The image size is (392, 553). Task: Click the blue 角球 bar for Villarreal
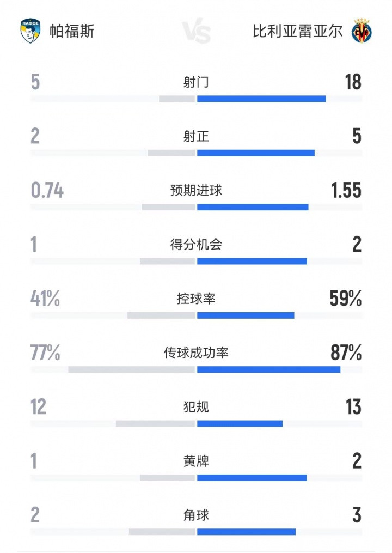click(246, 532)
